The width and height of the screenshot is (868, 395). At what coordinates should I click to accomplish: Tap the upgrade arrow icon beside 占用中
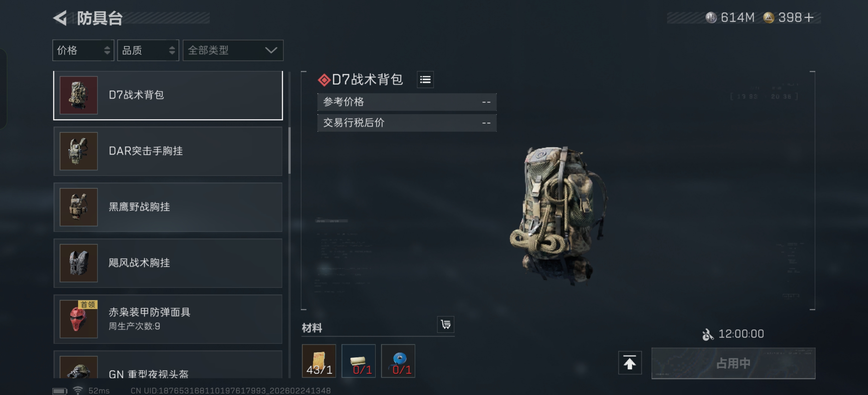pyautogui.click(x=629, y=363)
